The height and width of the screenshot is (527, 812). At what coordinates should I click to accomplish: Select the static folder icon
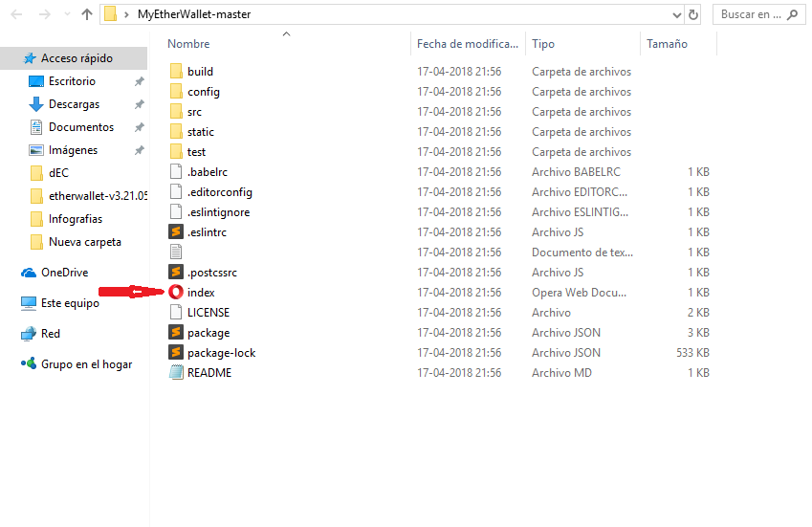click(x=176, y=132)
